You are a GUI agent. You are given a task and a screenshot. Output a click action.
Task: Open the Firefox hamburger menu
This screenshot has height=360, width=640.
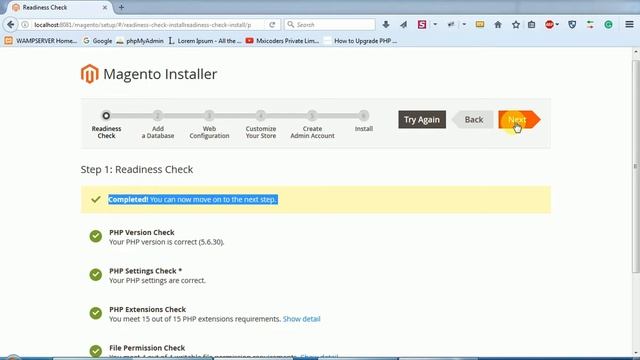tap(629, 24)
